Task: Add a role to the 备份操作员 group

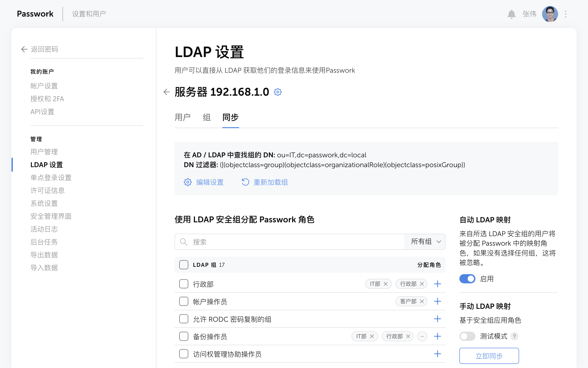Action: coord(438,336)
